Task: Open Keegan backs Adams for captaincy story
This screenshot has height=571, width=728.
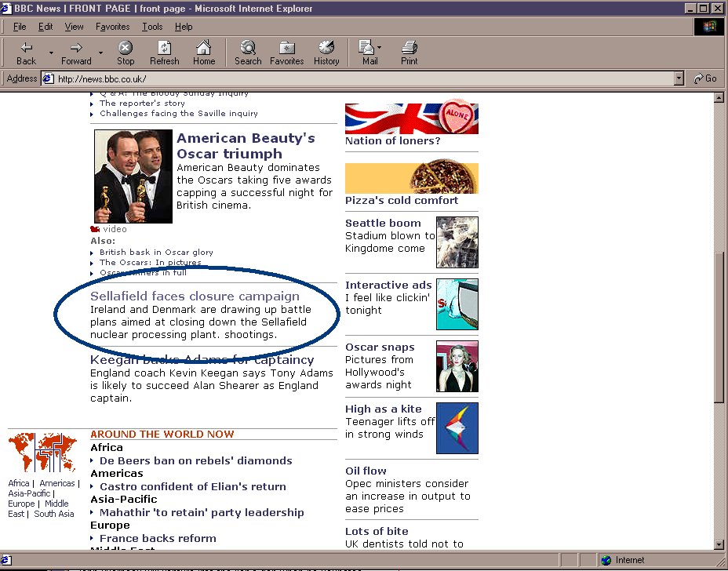Action: 202,360
